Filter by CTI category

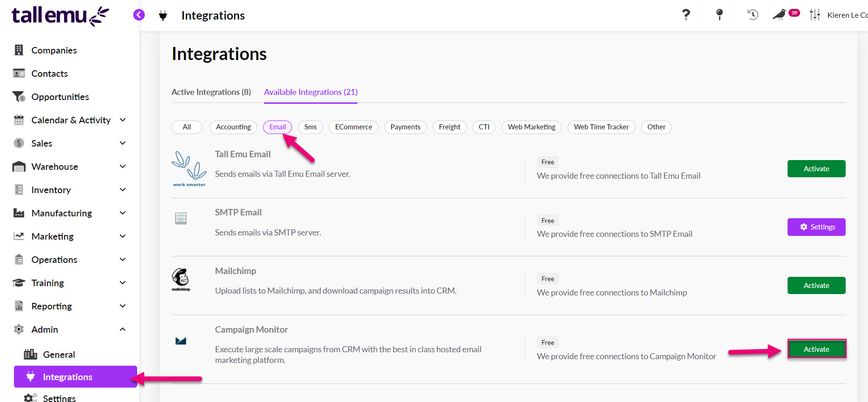pos(484,127)
